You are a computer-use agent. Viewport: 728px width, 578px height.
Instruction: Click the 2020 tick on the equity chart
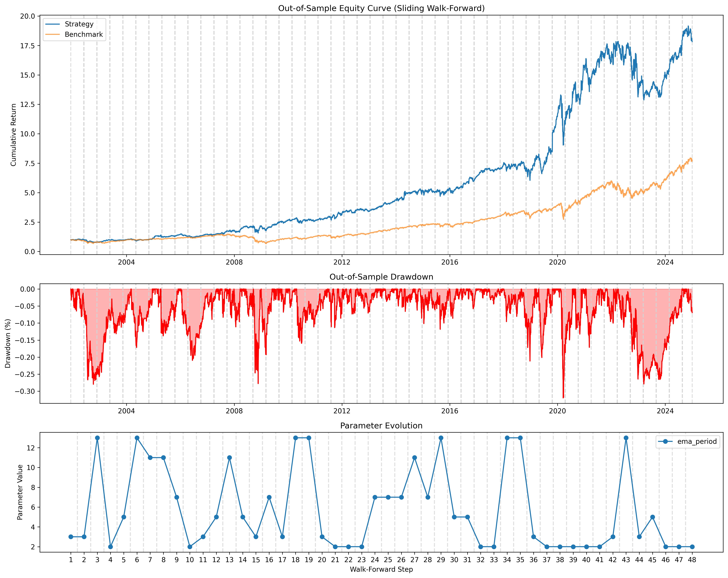tap(557, 262)
